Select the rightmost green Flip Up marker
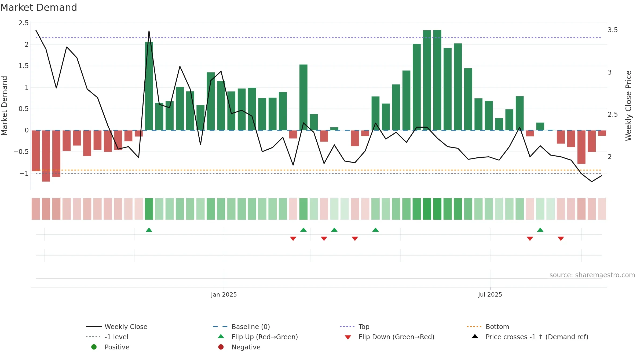 [x=540, y=230]
